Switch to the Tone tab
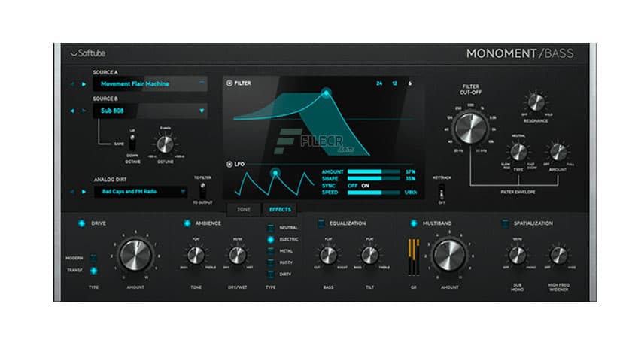 click(244, 209)
